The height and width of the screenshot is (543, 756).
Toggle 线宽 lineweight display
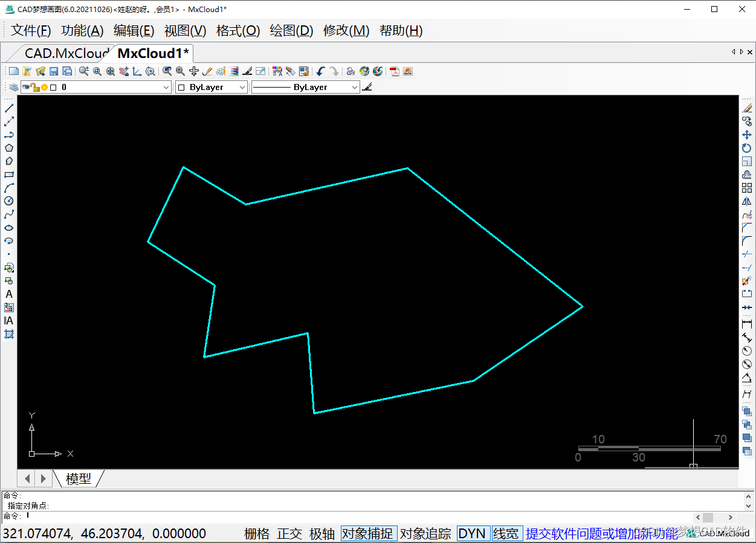506,533
